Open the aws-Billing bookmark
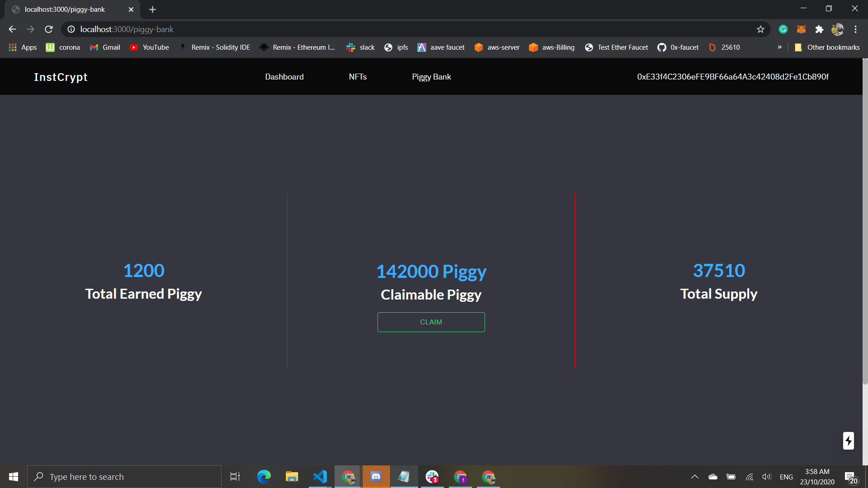 pos(552,47)
